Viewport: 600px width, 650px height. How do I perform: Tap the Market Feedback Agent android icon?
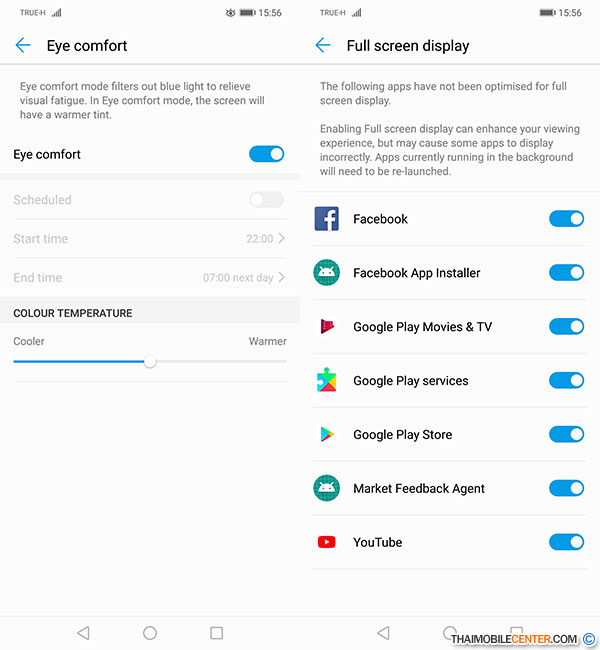coord(326,488)
